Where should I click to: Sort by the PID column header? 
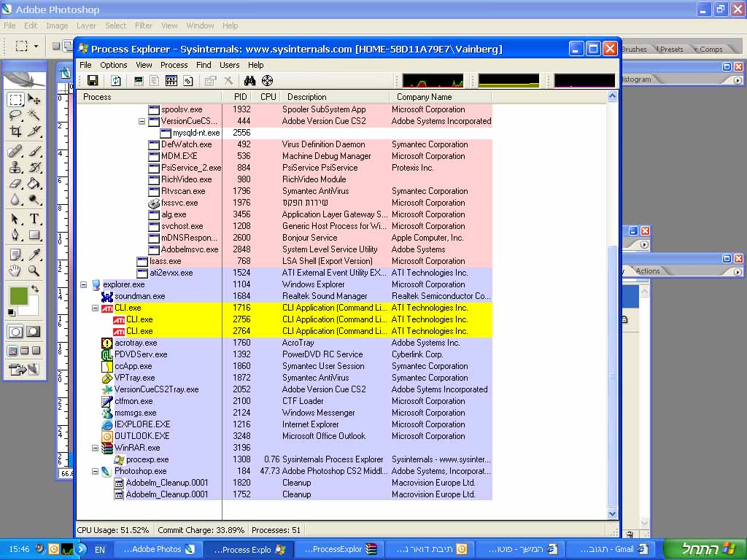241,97
